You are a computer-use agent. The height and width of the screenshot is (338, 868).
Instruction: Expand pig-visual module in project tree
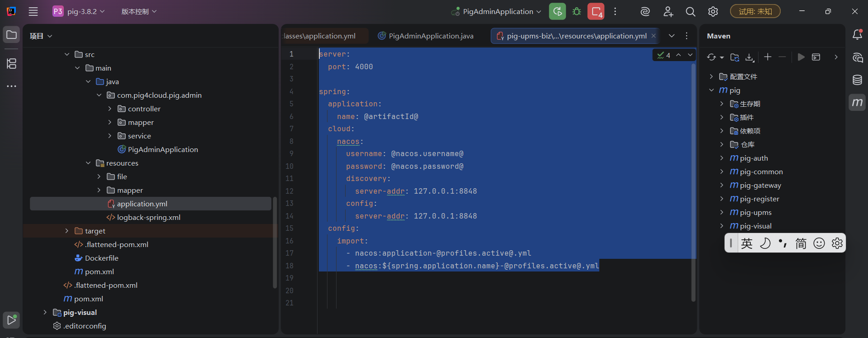coord(45,312)
